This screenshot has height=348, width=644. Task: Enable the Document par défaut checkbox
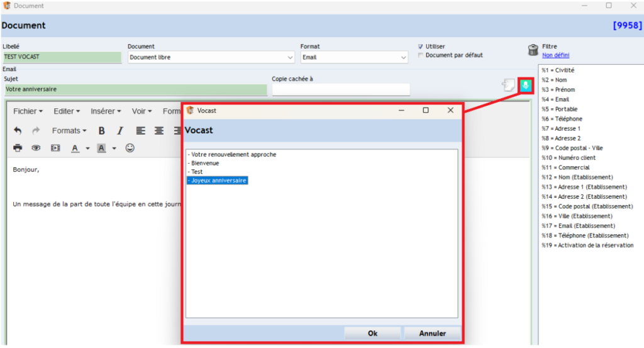(x=421, y=55)
